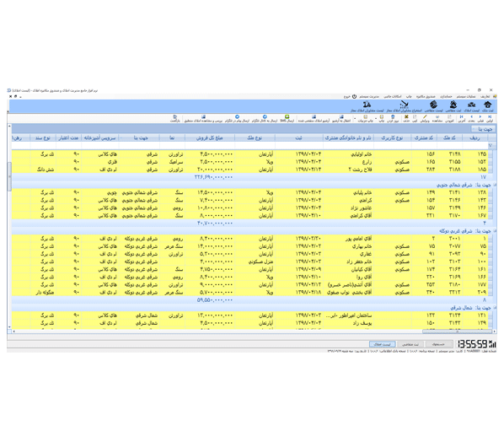Screen dimensions: 504x442
Task: Click the send SMS toolbar icon
Action: pyautogui.click(x=287, y=116)
